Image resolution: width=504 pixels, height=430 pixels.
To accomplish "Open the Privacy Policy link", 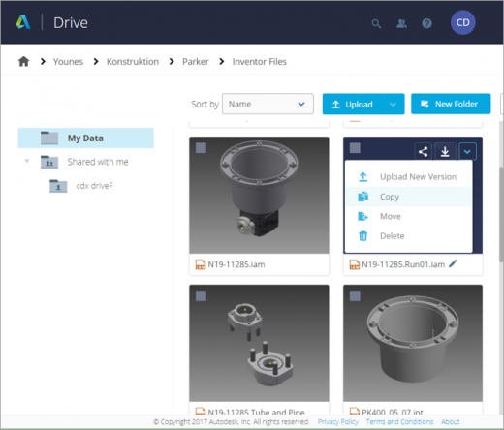I will pyautogui.click(x=338, y=422).
